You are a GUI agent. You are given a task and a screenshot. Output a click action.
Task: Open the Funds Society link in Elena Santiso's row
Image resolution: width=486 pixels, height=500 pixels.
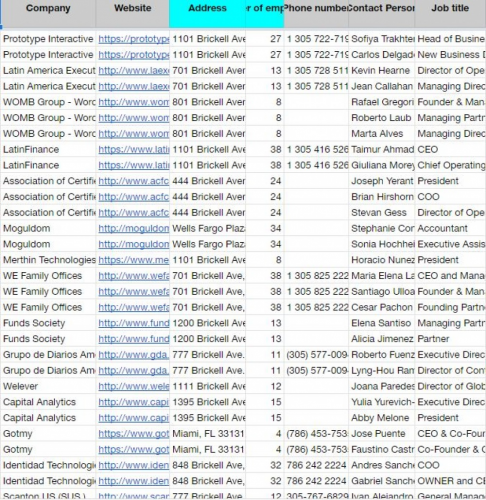134,323
